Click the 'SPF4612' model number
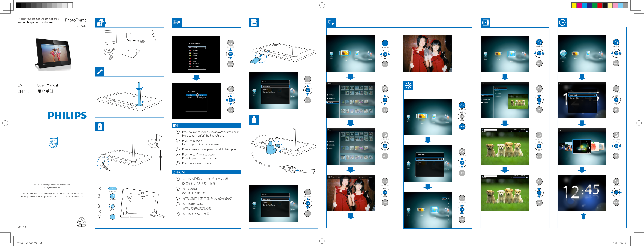This screenshot has width=644, height=246. pos(82,26)
